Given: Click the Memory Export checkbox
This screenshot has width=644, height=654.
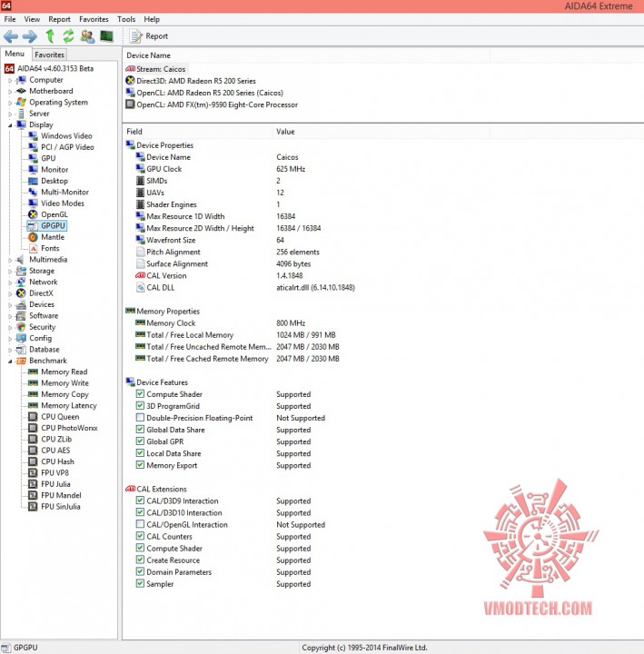Looking at the screenshot, I should [140, 465].
